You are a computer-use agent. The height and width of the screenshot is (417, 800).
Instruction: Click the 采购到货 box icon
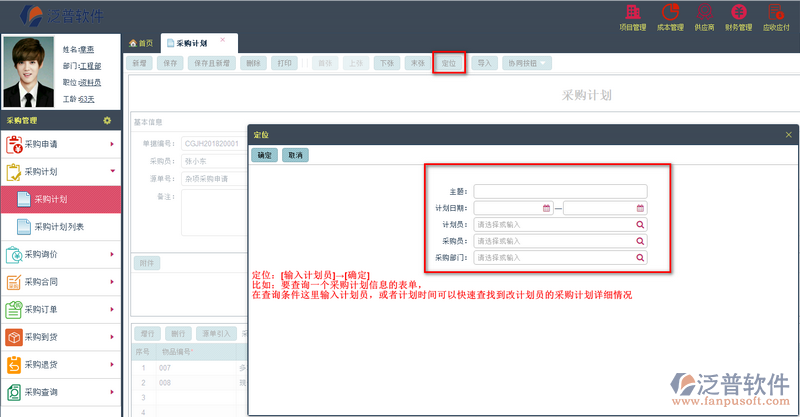(14, 337)
